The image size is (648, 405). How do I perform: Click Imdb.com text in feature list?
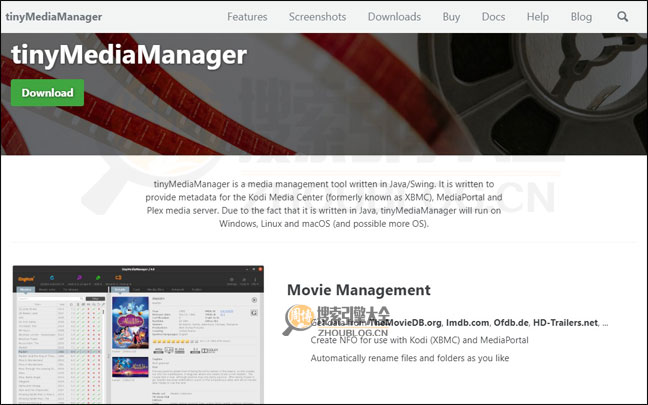pos(467,323)
